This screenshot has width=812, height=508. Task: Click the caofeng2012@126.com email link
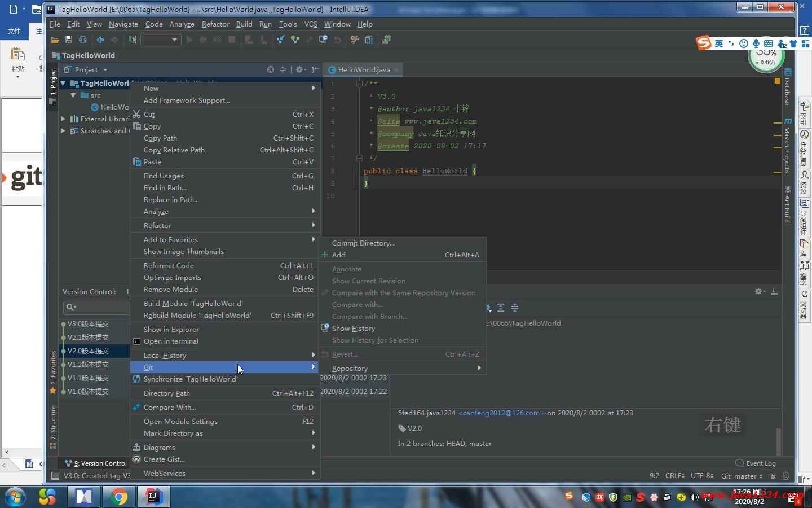click(501, 413)
